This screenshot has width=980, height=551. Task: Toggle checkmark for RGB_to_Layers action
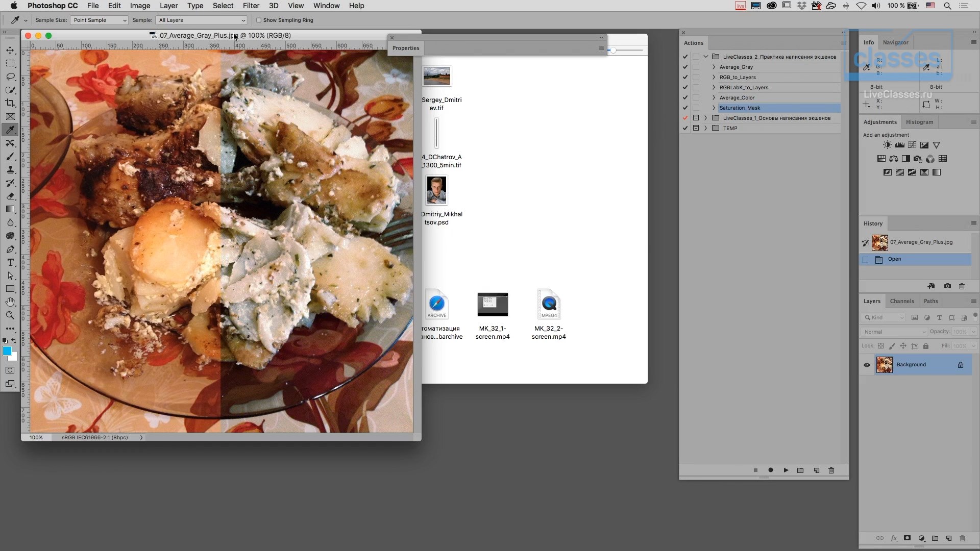point(685,77)
